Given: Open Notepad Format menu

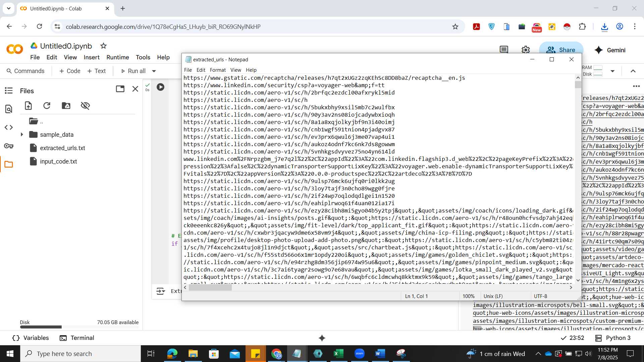Looking at the screenshot, I should coord(218,70).
